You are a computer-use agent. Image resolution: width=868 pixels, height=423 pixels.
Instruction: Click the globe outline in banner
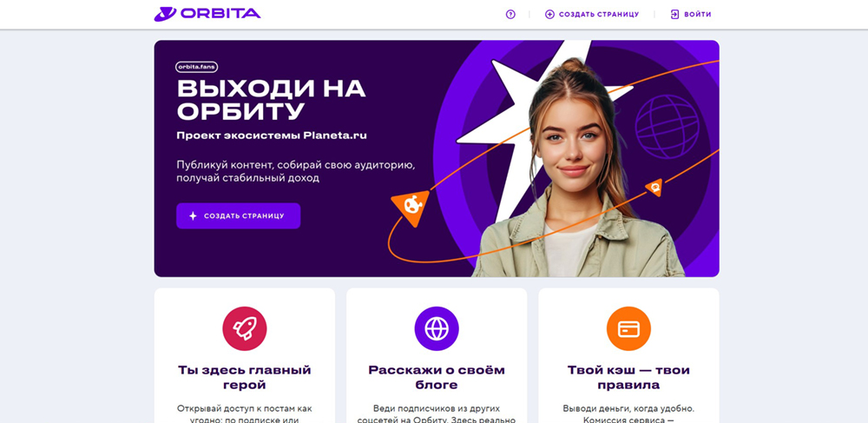click(x=667, y=127)
